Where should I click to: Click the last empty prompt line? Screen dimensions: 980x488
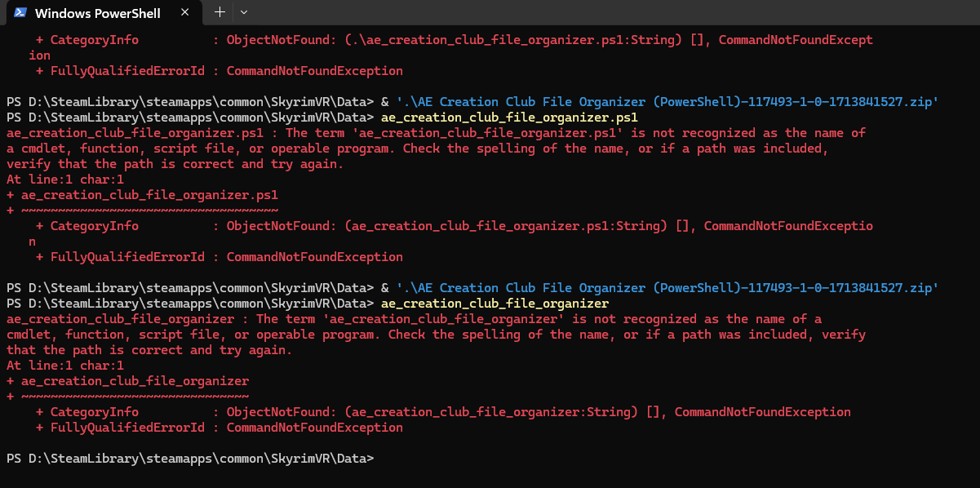189,459
